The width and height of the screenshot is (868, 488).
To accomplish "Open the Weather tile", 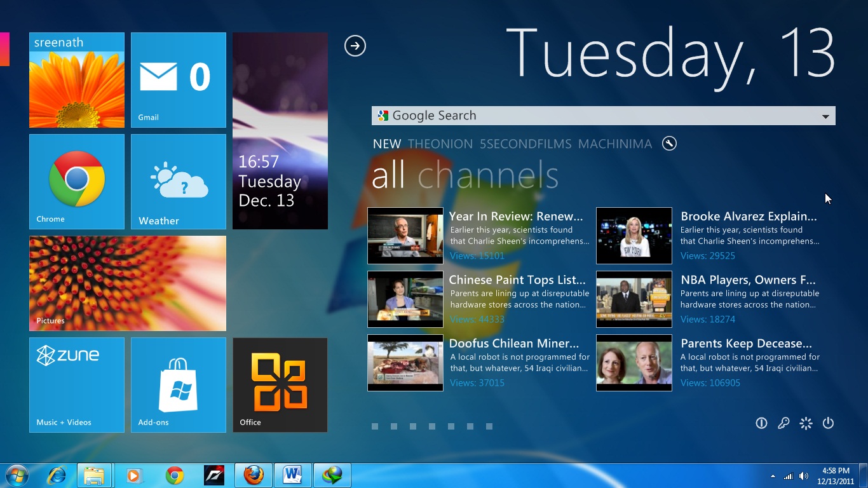I will pos(179,182).
